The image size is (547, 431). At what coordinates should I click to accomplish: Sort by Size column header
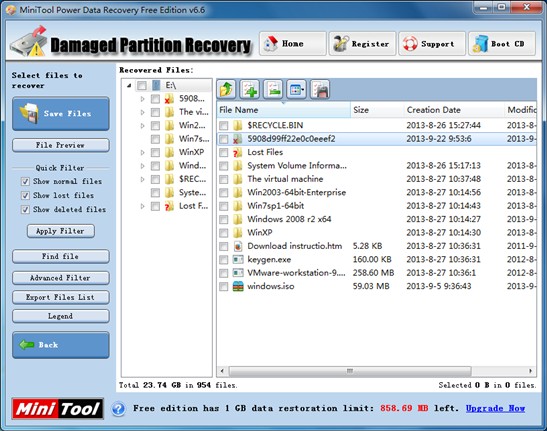(377, 110)
